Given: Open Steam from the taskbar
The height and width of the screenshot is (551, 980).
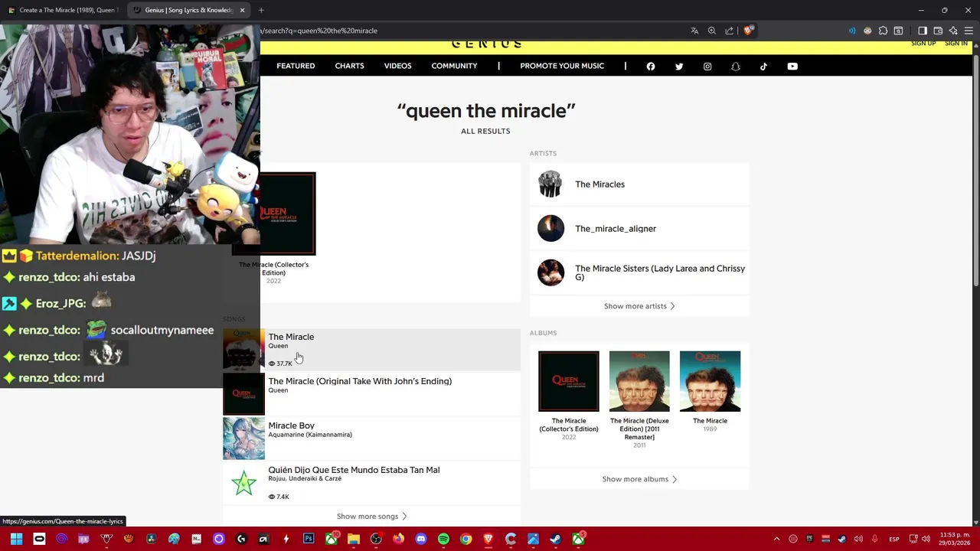Looking at the screenshot, I should click(x=556, y=539).
